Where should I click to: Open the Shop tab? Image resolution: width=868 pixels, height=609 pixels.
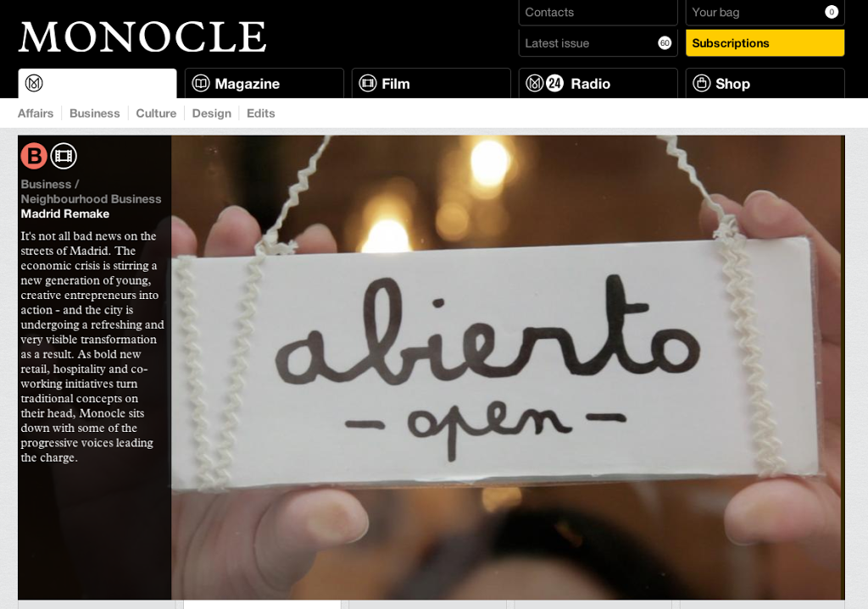click(765, 84)
